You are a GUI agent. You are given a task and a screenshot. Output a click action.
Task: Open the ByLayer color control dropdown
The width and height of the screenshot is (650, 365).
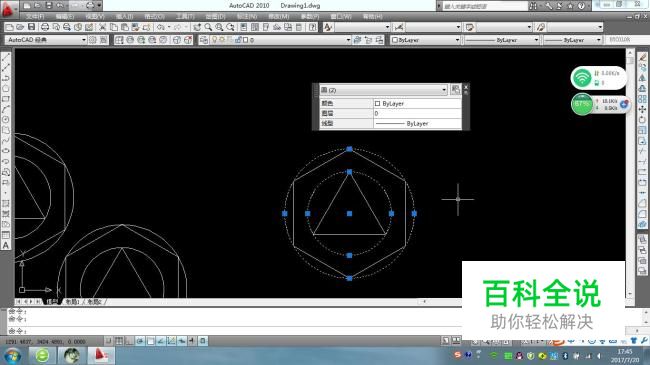pos(426,40)
